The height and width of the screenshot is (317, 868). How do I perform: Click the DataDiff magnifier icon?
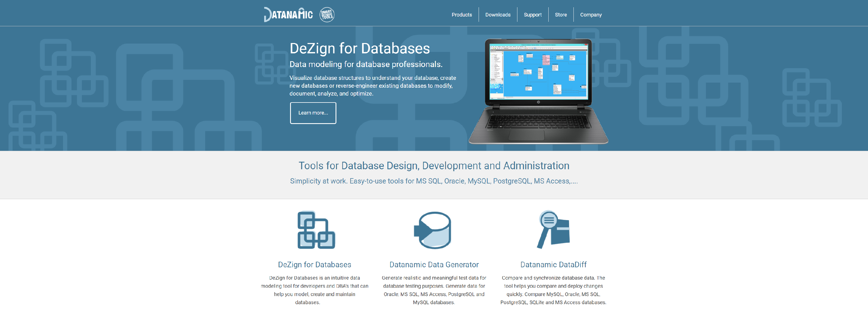[553, 230]
